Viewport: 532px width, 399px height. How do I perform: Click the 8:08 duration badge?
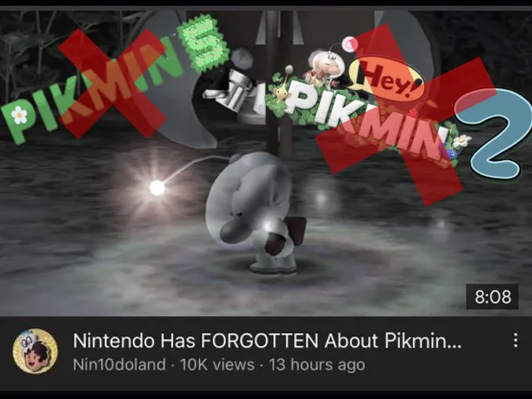pos(492,297)
